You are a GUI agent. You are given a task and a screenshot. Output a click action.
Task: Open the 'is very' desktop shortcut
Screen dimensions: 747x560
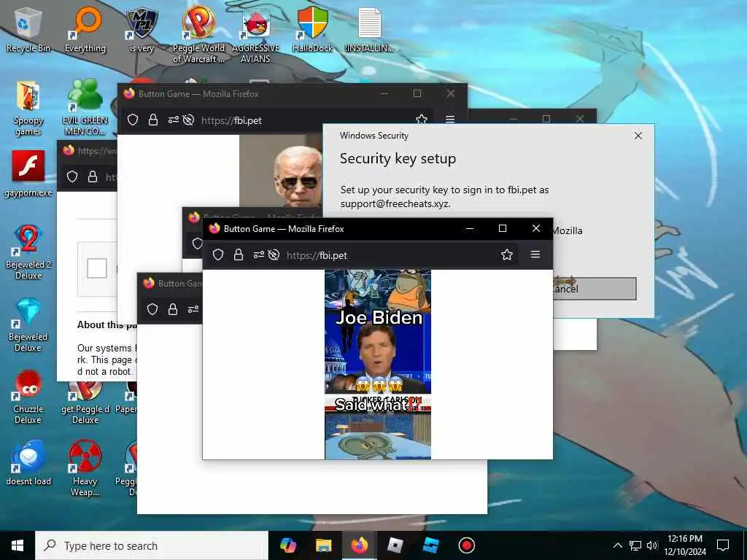(x=142, y=28)
